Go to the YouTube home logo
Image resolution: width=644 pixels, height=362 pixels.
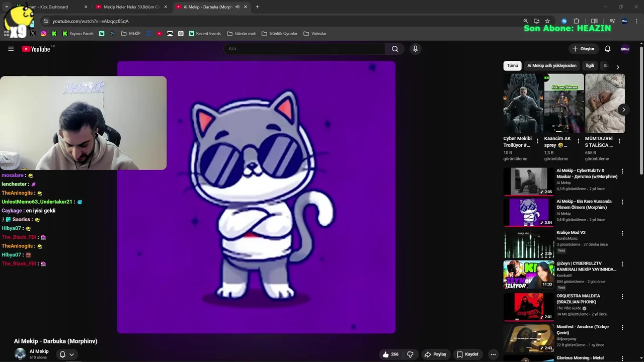(36, 49)
